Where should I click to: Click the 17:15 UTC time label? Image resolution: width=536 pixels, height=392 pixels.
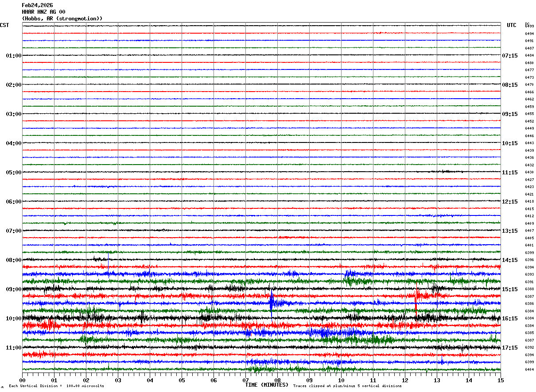coord(510,348)
